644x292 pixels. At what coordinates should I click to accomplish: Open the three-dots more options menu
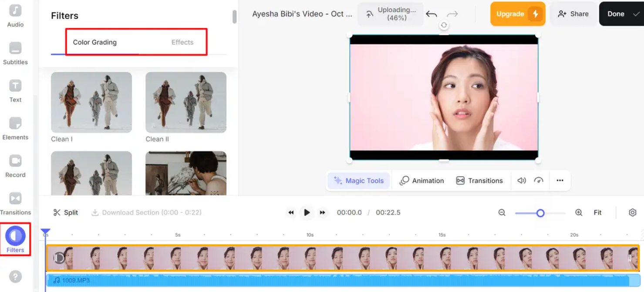(560, 181)
